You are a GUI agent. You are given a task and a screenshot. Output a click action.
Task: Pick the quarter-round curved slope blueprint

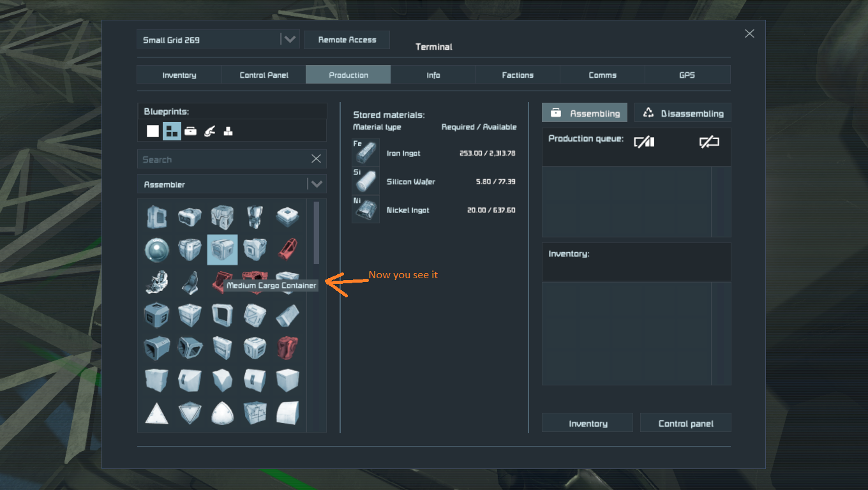click(x=287, y=413)
